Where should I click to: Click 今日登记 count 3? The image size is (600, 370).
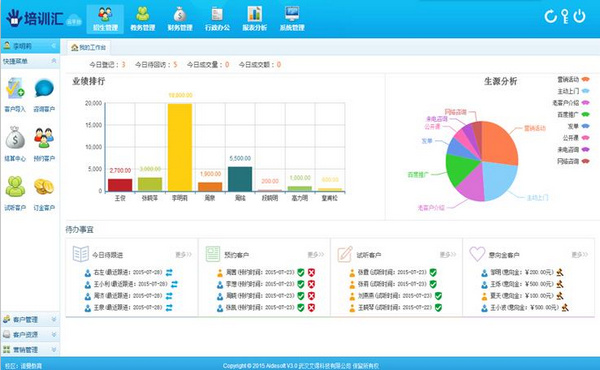click(x=124, y=65)
